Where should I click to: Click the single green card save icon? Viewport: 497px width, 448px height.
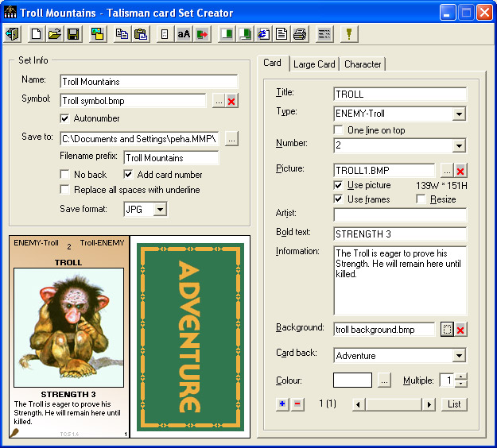(227, 33)
